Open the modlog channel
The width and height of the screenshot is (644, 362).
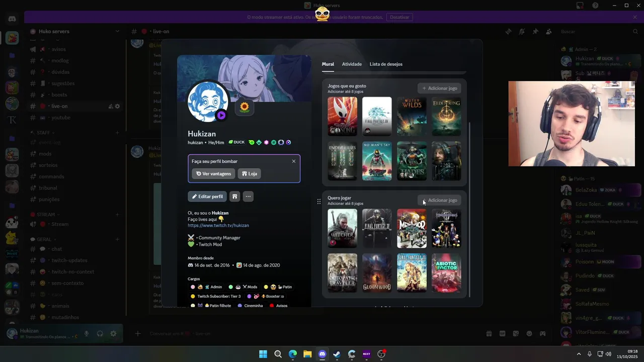(74, 60)
